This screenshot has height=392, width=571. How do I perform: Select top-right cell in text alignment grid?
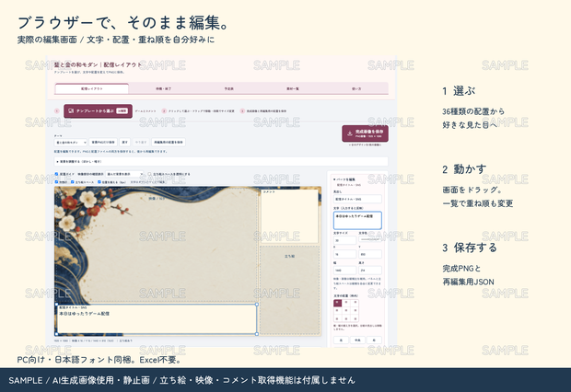tap(355, 303)
